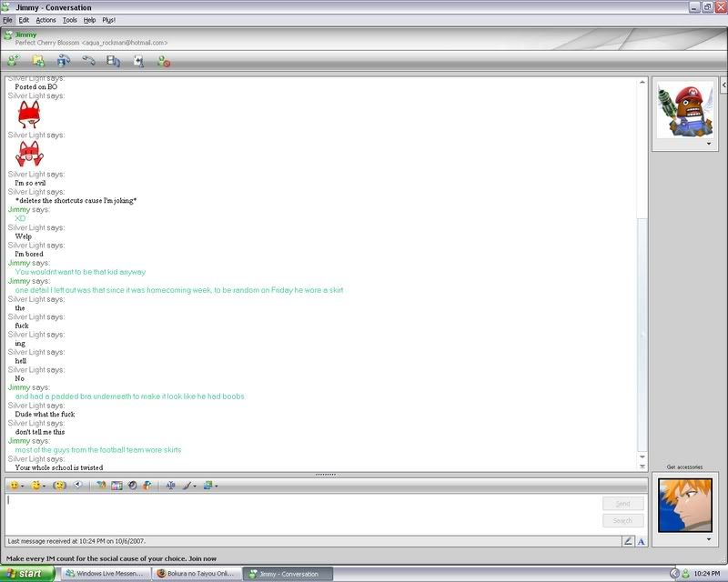The image size is (728, 582).
Task: Click the invite contact icon in toolbar
Action: [13, 61]
